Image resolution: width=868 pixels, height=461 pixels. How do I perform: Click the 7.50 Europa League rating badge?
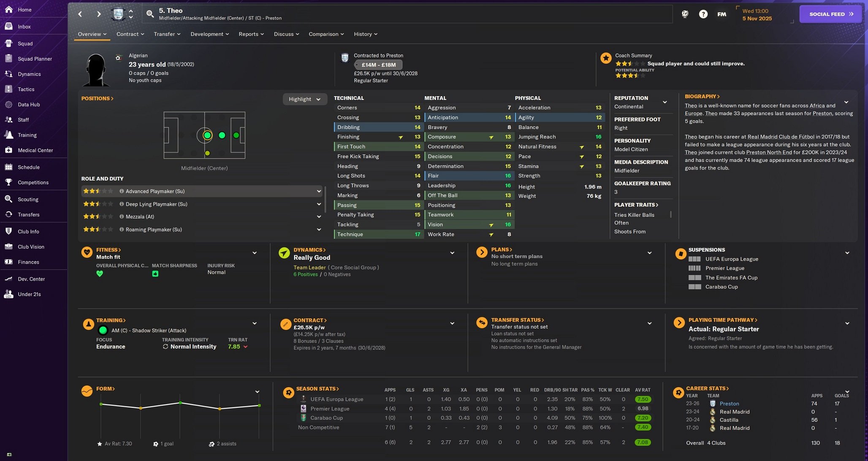point(643,399)
